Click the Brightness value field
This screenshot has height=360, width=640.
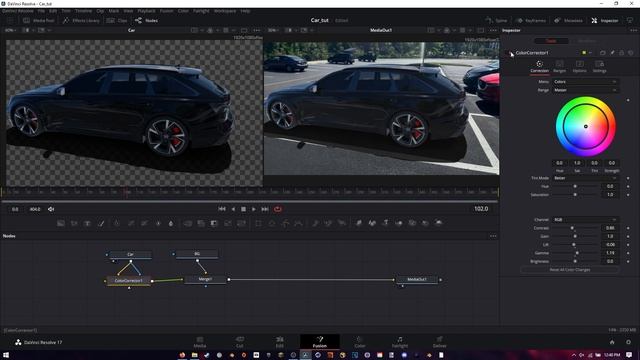pos(610,261)
